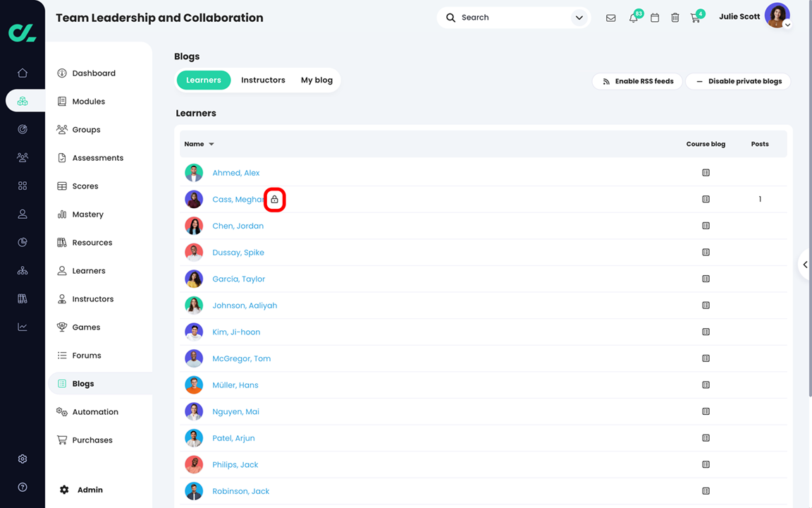Click the pie chart reports icon in the dark sidebar
Image resolution: width=812 pixels, height=508 pixels.
(23, 242)
